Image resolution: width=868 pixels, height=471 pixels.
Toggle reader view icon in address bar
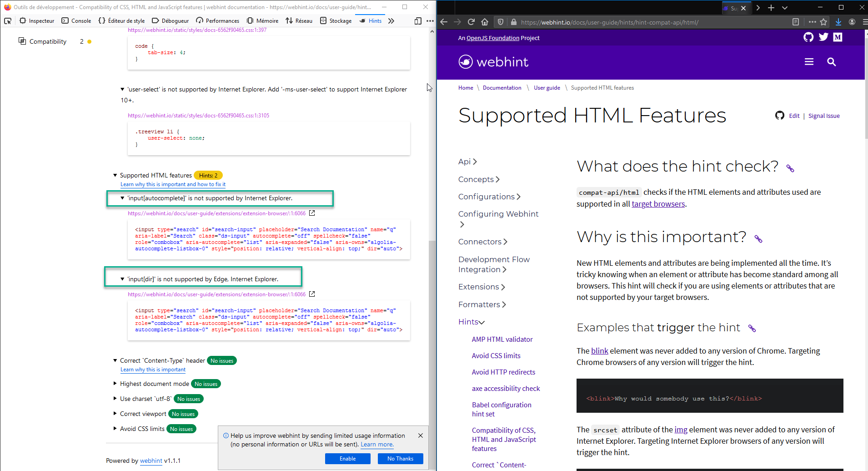(795, 22)
